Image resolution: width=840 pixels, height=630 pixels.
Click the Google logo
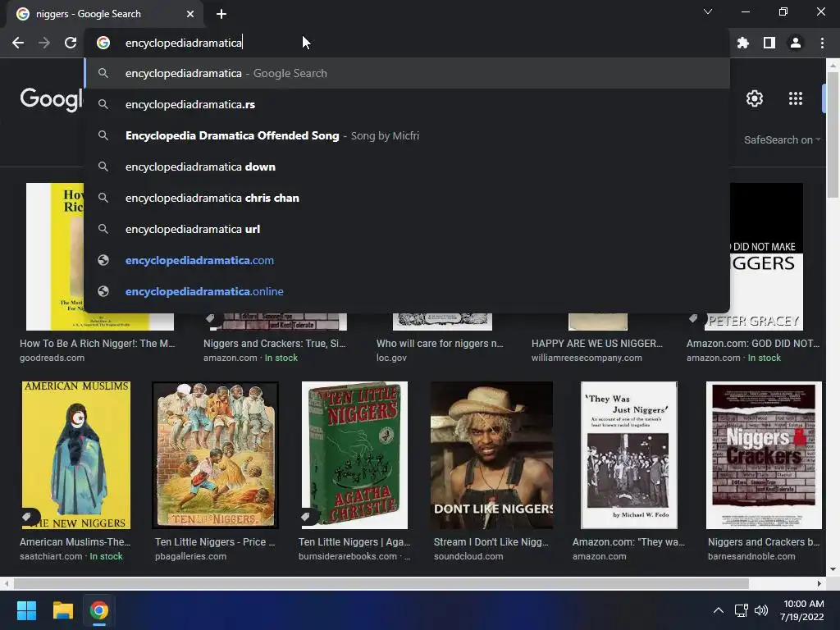(52, 98)
